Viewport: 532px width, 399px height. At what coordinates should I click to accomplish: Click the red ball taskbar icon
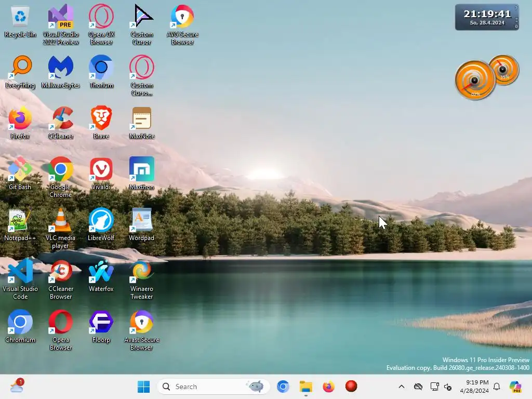(351, 387)
